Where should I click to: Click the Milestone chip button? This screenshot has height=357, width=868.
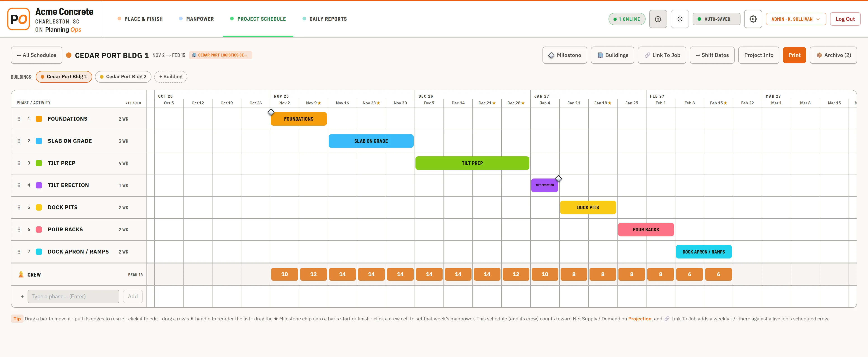tap(564, 55)
